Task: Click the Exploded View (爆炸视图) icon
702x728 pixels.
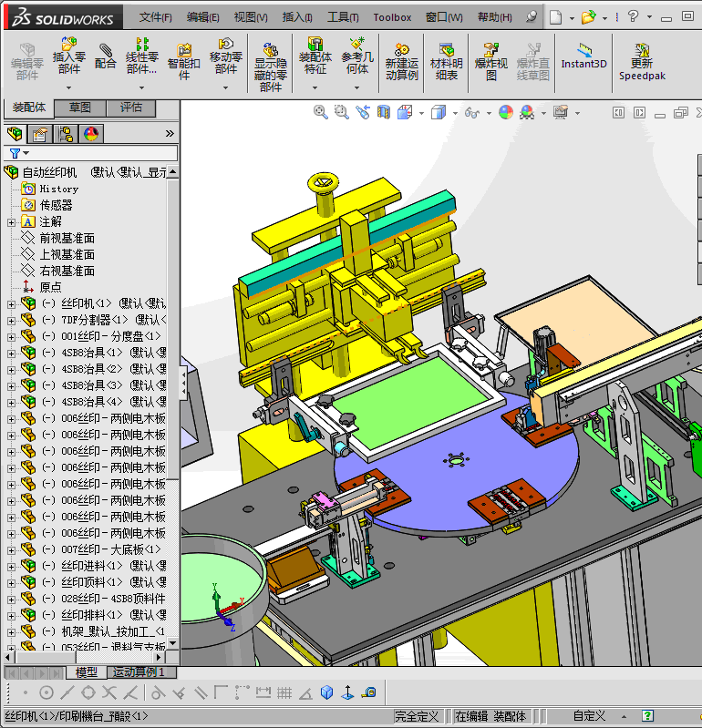Action: coord(491,61)
